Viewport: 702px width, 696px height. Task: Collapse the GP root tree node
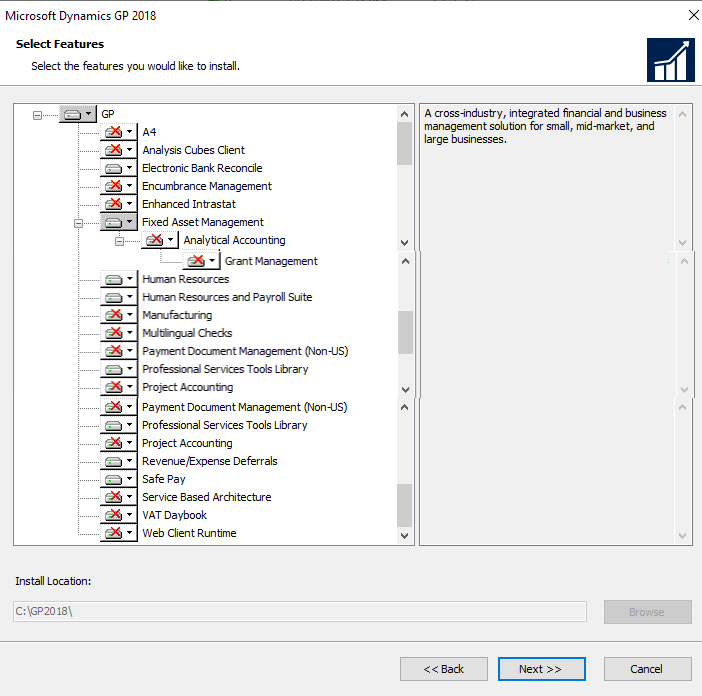pos(38,115)
